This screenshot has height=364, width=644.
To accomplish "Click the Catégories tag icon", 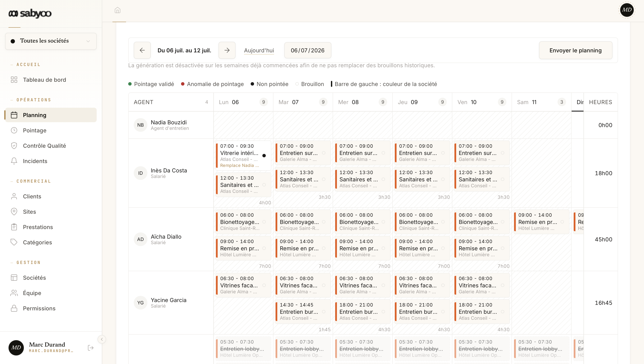I will coord(14,242).
